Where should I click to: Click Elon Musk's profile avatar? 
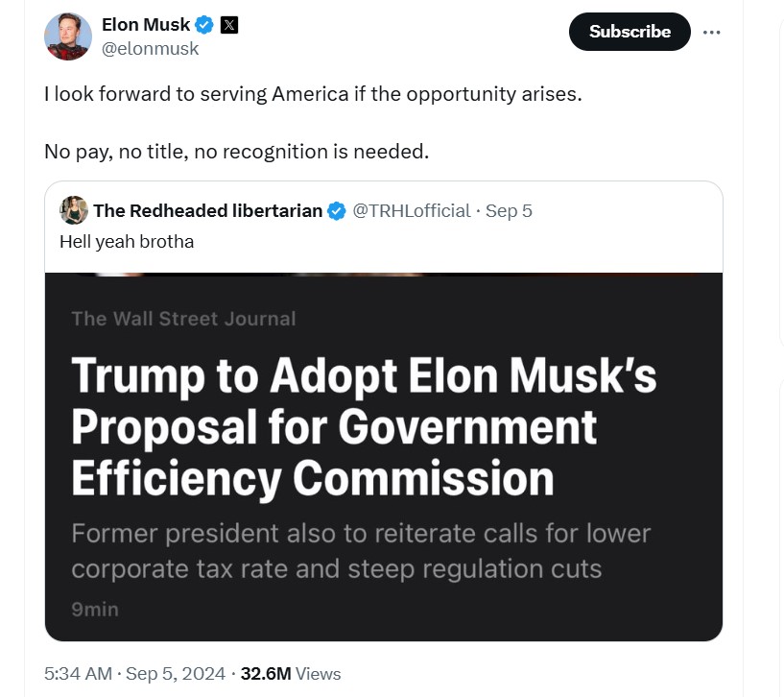[68, 37]
